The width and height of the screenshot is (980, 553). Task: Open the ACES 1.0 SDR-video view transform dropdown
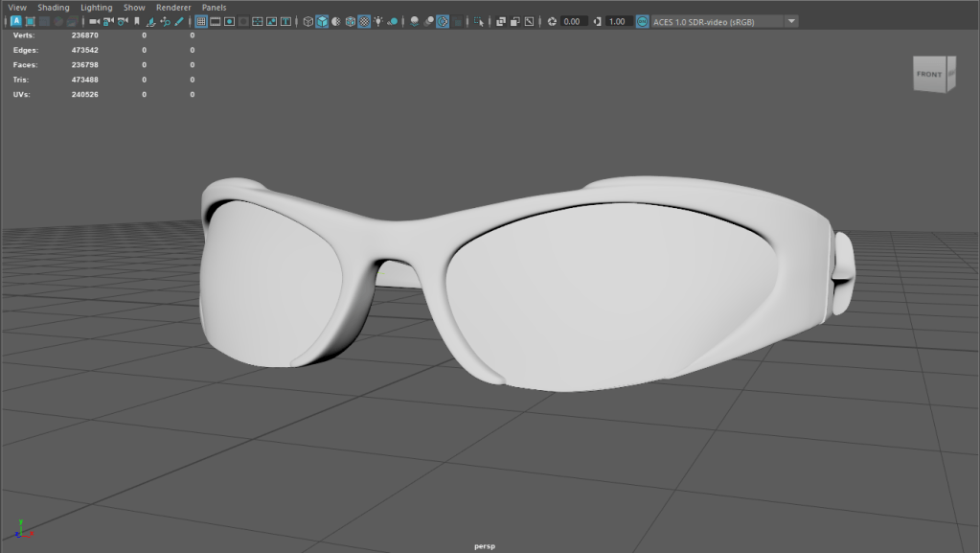[791, 21]
